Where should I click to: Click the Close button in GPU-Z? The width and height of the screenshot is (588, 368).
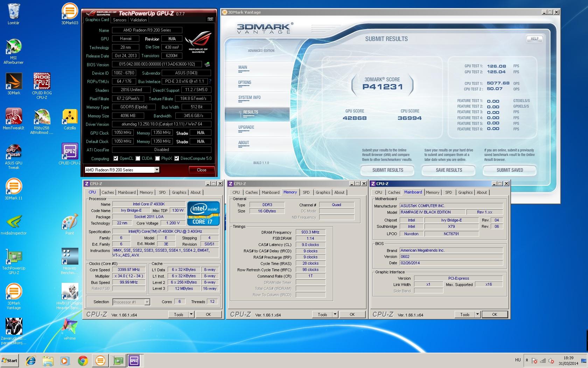coord(202,170)
